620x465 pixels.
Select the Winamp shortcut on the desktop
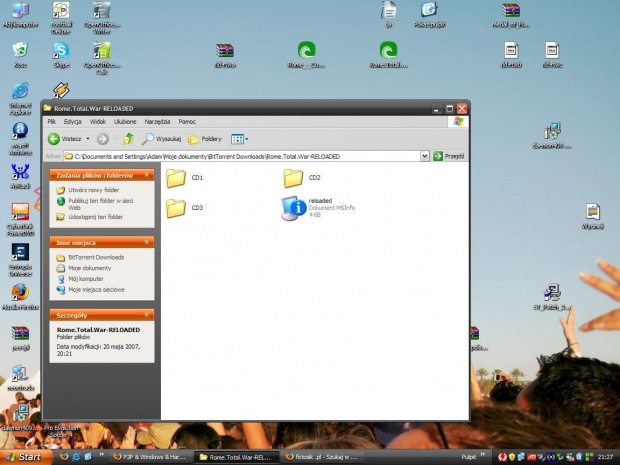tap(61, 91)
